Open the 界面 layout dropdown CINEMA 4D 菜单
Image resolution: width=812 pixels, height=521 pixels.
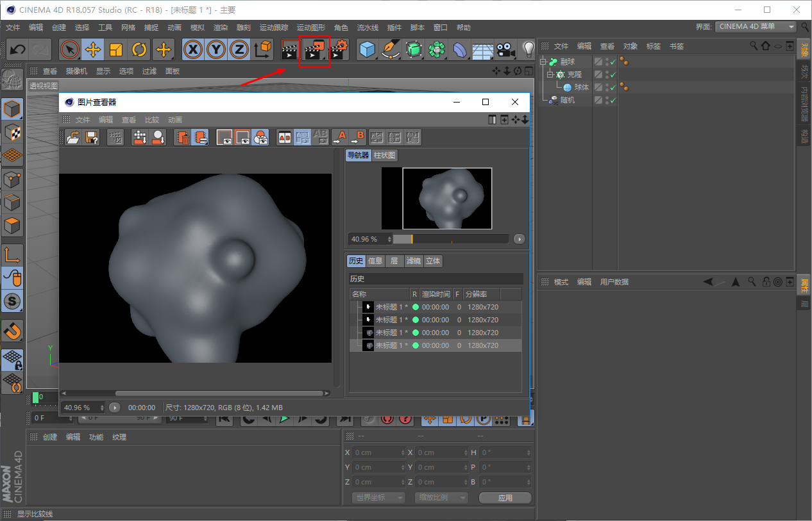757,27
